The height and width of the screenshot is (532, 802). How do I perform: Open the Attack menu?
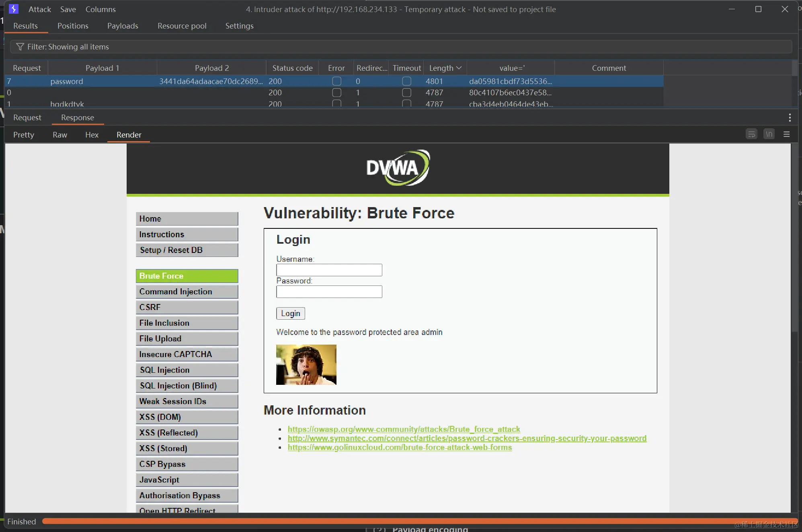[x=39, y=9]
